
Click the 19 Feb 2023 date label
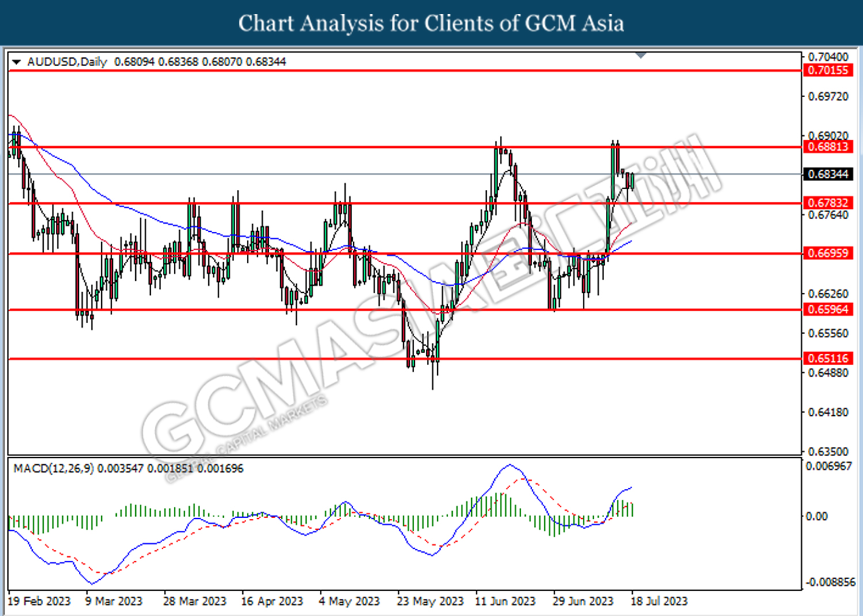pos(39,601)
